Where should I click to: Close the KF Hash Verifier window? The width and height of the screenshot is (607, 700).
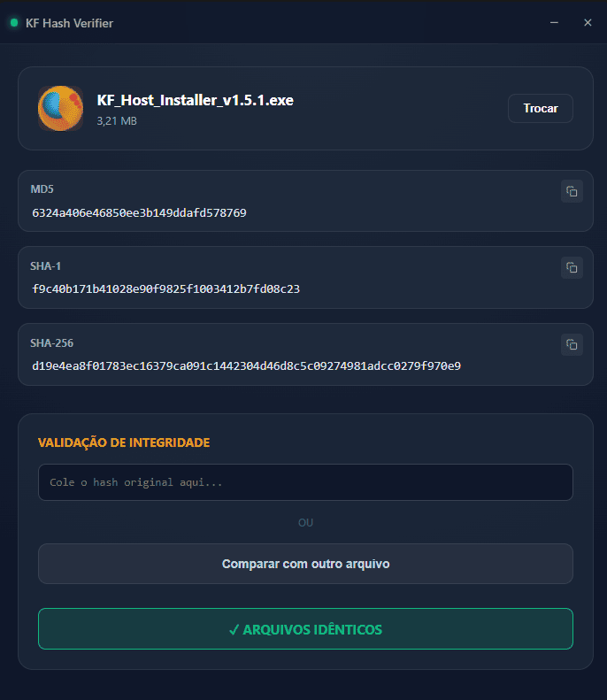pos(588,23)
